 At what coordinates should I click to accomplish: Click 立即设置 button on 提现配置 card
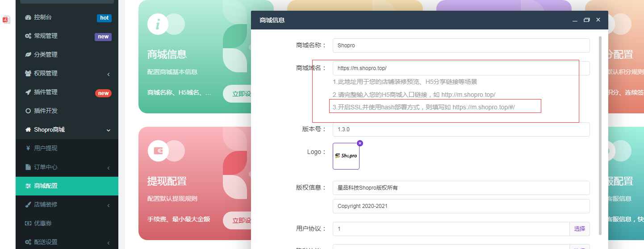point(237,220)
